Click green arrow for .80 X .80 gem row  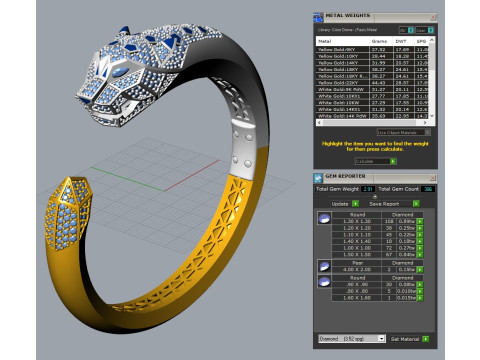coord(420,291)
